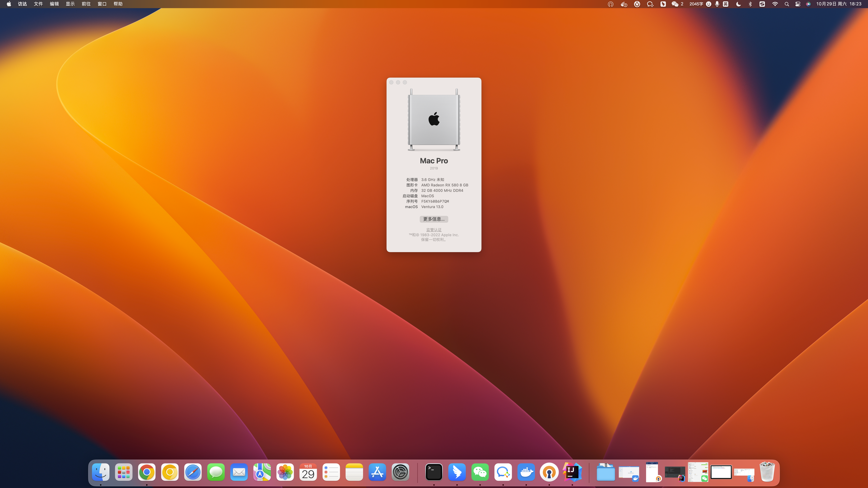Open the 窗口 menu
Screen dimensions: 868x488
[x=102, y=4]
